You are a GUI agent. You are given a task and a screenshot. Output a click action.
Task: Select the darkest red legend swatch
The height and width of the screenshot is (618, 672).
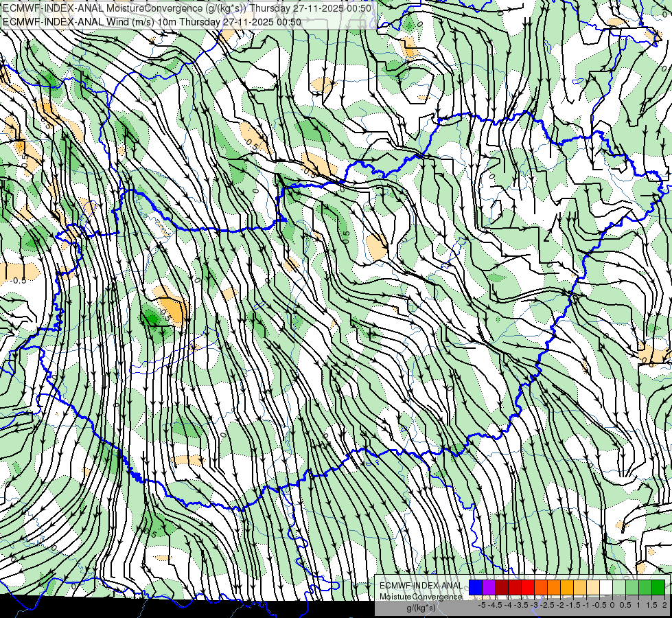click(x=502, y=587)
